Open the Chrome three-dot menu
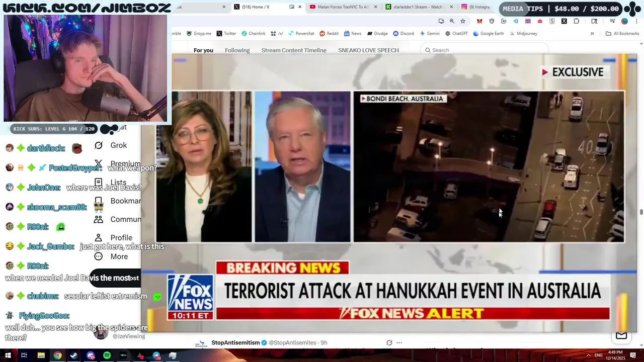This screenshot has height=362, width=644. [636, 21]
